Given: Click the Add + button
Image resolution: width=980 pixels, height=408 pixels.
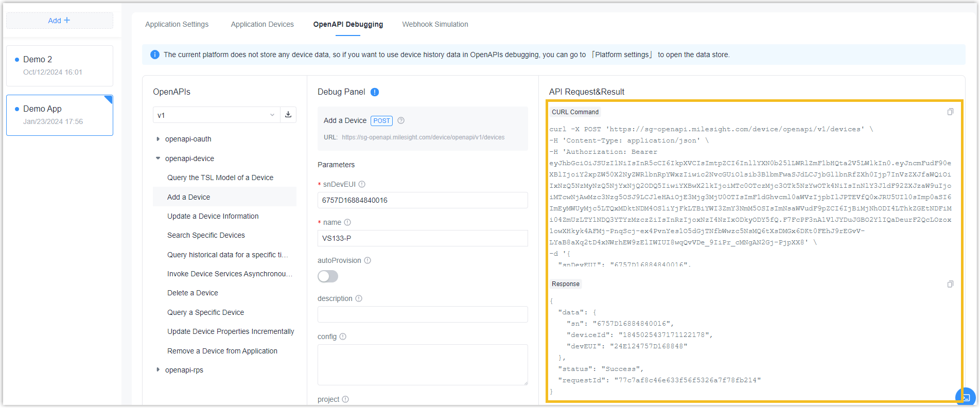Looking at the screenshot, I should (x=59, y=21).
